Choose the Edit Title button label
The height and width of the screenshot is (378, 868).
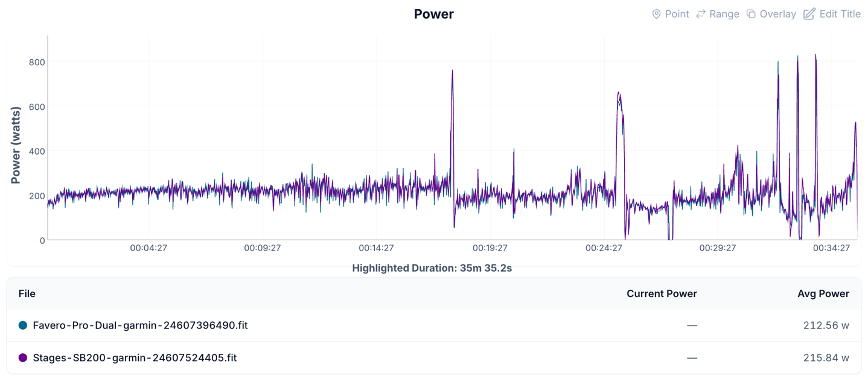pyautogui.click(x=840, y=14)
